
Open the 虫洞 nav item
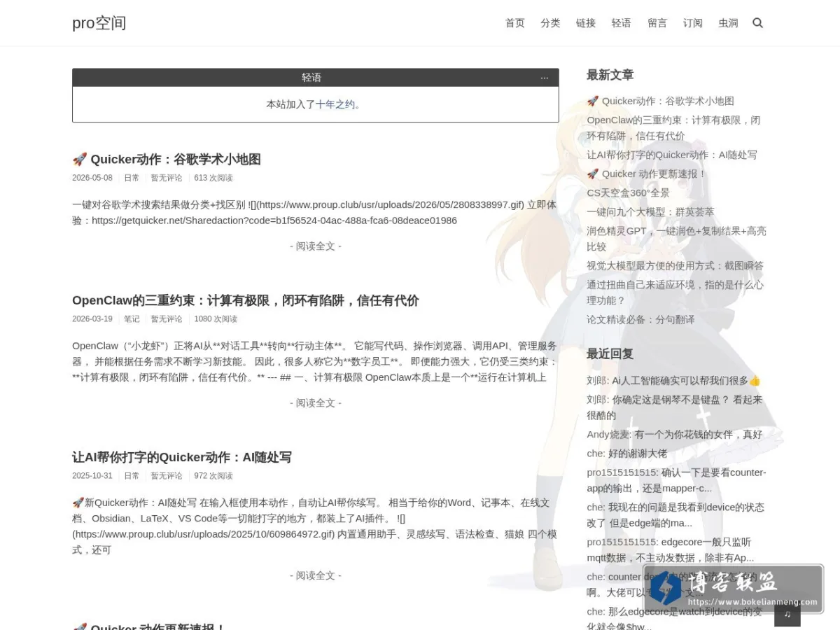tap(728, 23)
